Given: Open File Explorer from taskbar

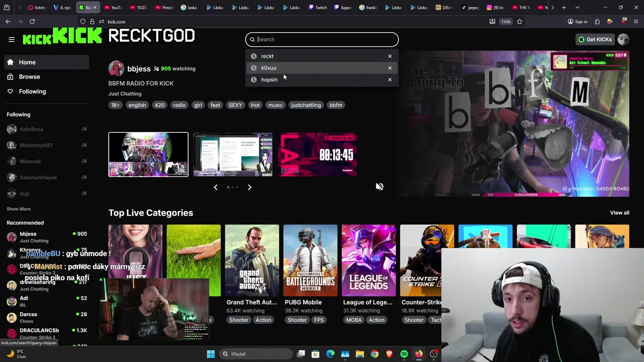Looking at the screenshot, I should click(x=360, y=354).
